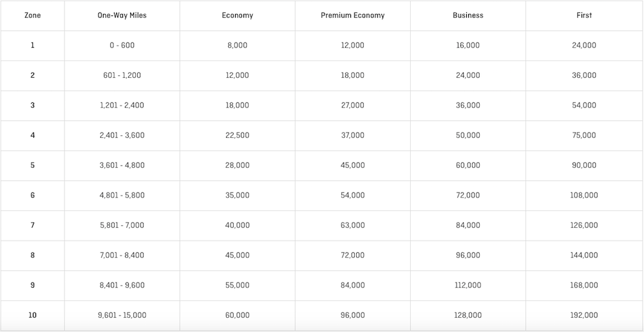Click the 22,500 economy price cell

(x=237, y=135)
